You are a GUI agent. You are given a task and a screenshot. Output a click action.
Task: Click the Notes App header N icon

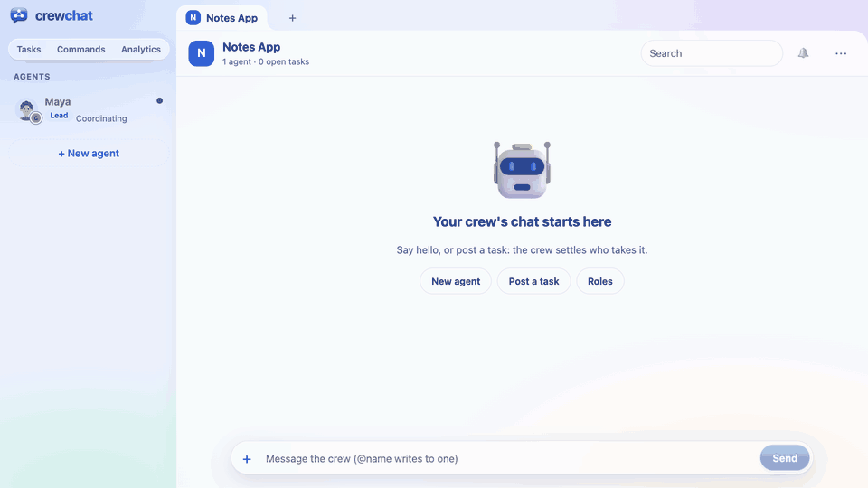[201, 53]
